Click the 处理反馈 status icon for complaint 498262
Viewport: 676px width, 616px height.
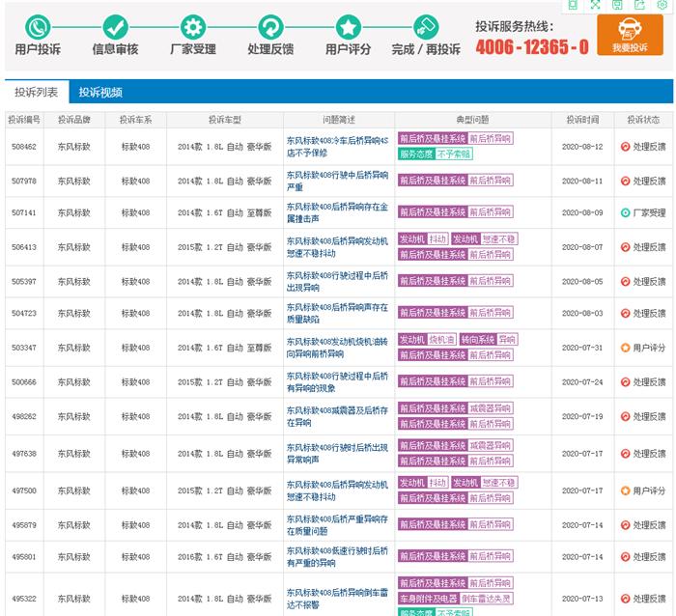(625, 416)
